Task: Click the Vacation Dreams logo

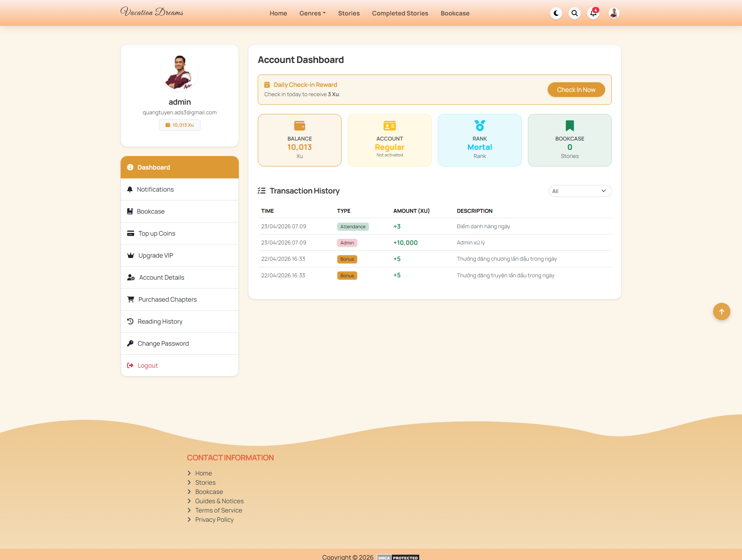Action: click(151, 12)
